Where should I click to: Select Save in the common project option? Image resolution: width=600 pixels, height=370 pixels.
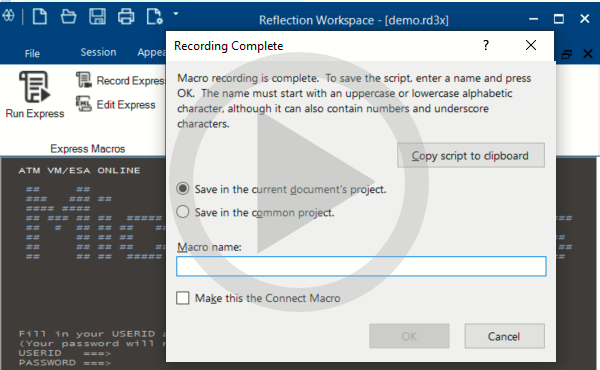(x=183, y=212)
